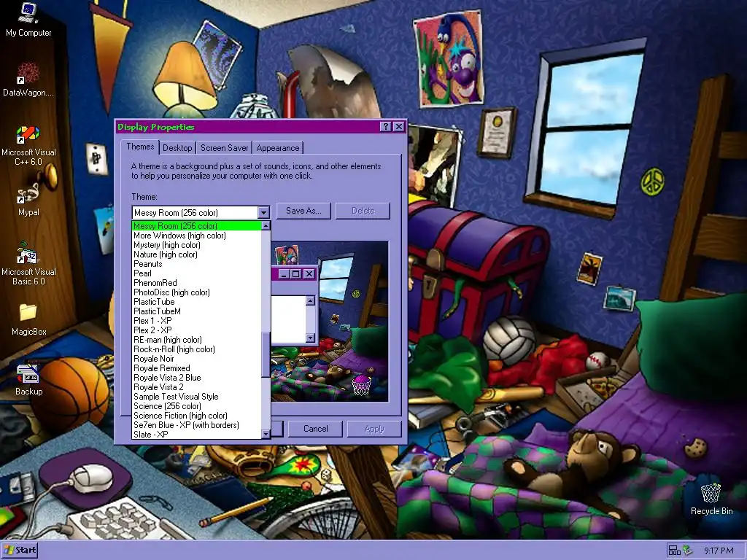Click the network tray icon
Image resolution: width=747 pixels, height=560 pixels.
pos(674,551)
